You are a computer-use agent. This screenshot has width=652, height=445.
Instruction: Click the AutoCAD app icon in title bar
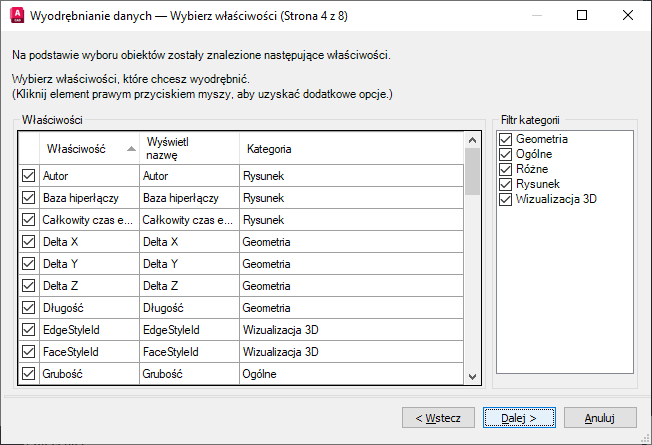[17, 16]
